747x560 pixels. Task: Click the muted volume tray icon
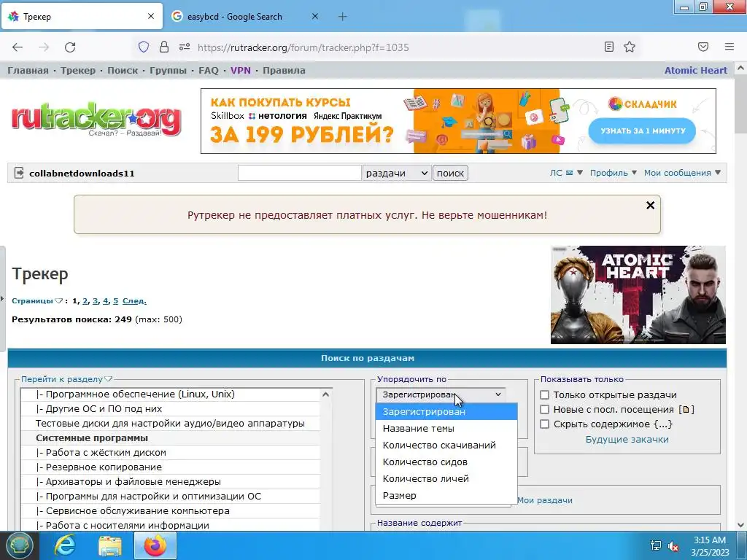pos(673,546)
